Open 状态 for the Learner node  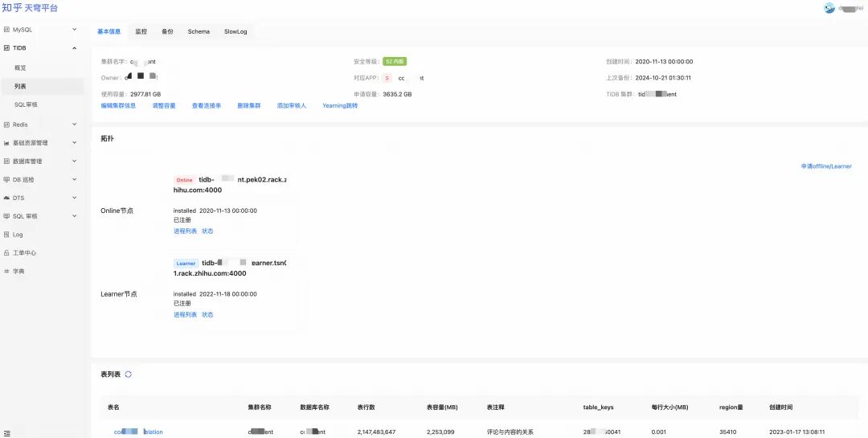pyautogui.click(x=207, y=314)
